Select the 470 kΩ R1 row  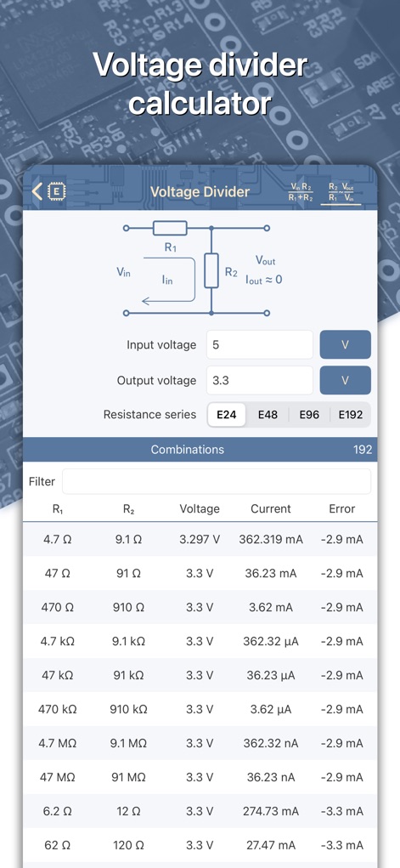tap(200, 709)
